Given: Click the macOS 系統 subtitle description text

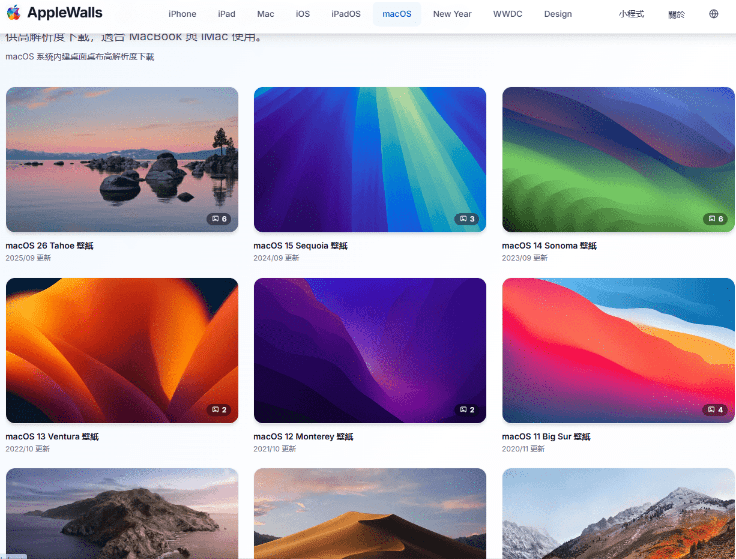Looking at the screenshot, I should (80, 57).
